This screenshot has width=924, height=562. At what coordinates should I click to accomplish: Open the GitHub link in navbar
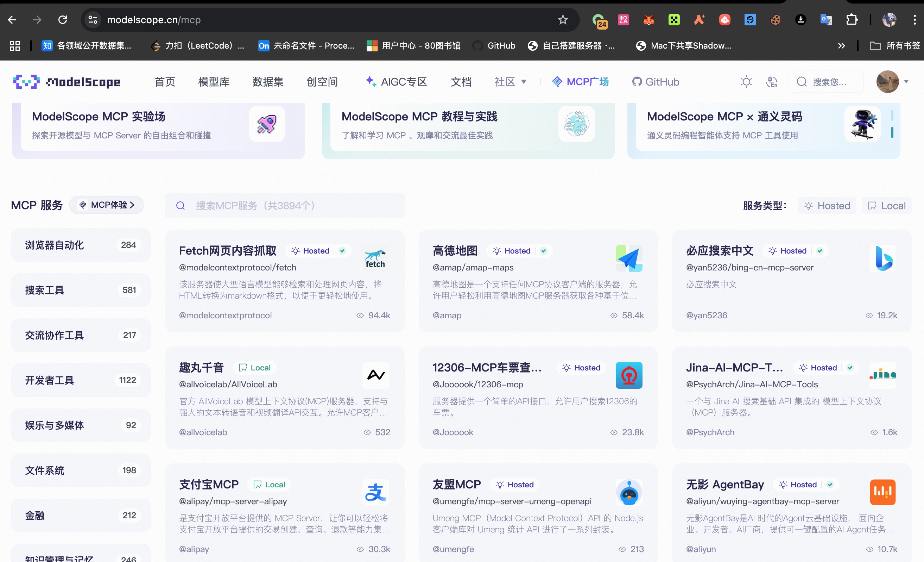click(x=656, y=82)
